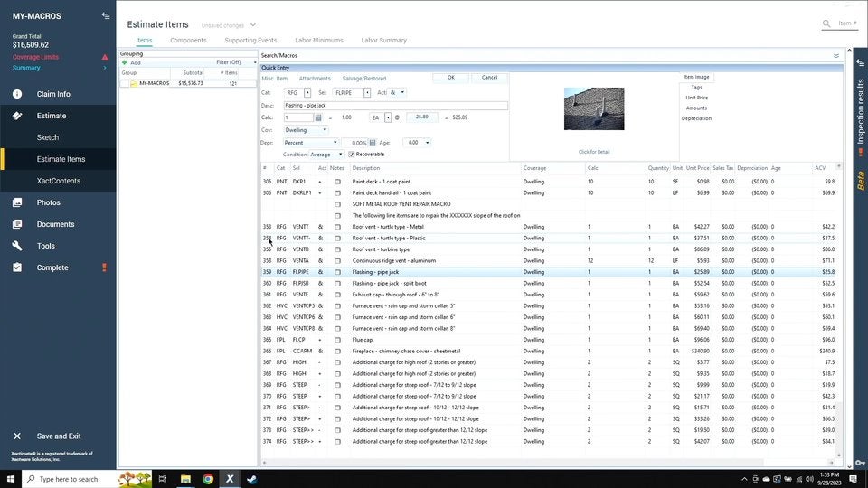Screen dimensions: 868x488
Task: Open the calculator icon next to Calc field
Action: 318,117
